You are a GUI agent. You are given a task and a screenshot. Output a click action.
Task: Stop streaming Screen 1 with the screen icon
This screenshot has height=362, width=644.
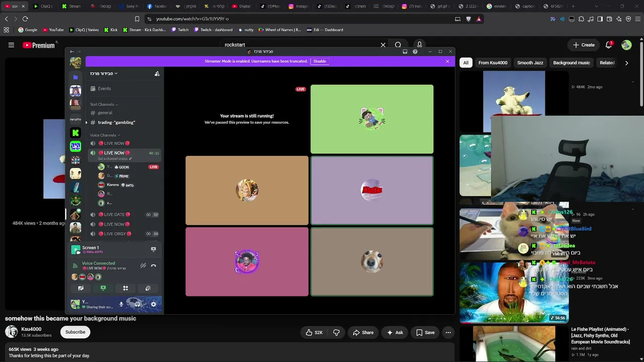point(153,249)
